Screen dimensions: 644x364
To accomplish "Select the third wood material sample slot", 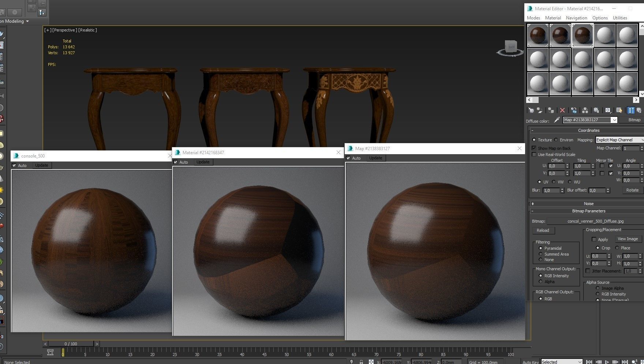I will pyautogui.click(x=582, y=35).
